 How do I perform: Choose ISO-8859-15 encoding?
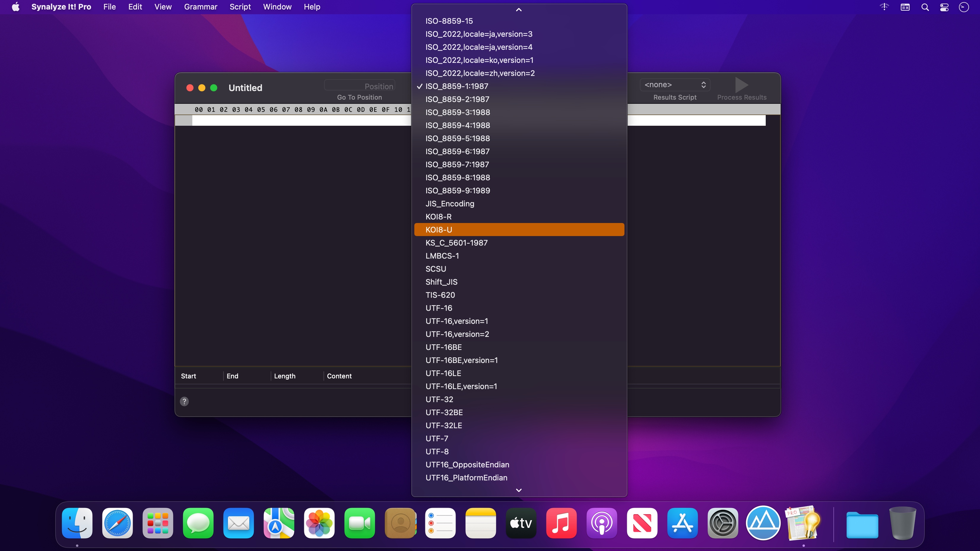519,21
